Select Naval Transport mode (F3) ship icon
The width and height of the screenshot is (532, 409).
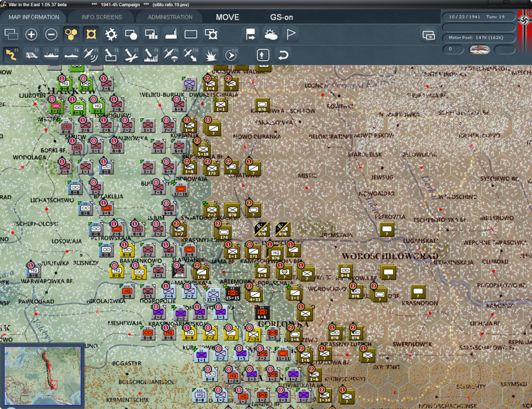coord(51,54)
